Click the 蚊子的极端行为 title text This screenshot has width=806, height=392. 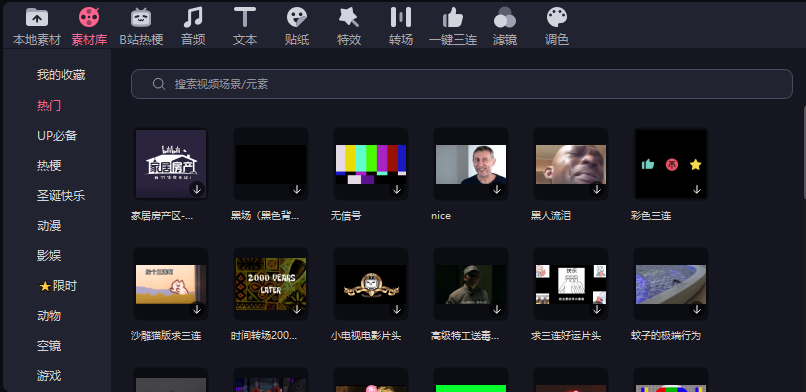666,336
